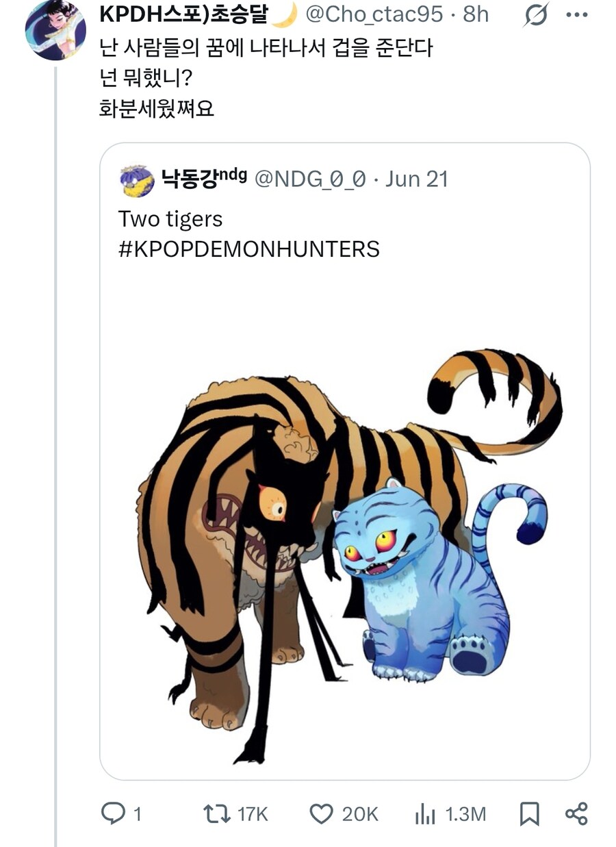This screenshot has height=847, width=616.
Task: Click the Grok slashed-circle icon
Action: point(535,15)
